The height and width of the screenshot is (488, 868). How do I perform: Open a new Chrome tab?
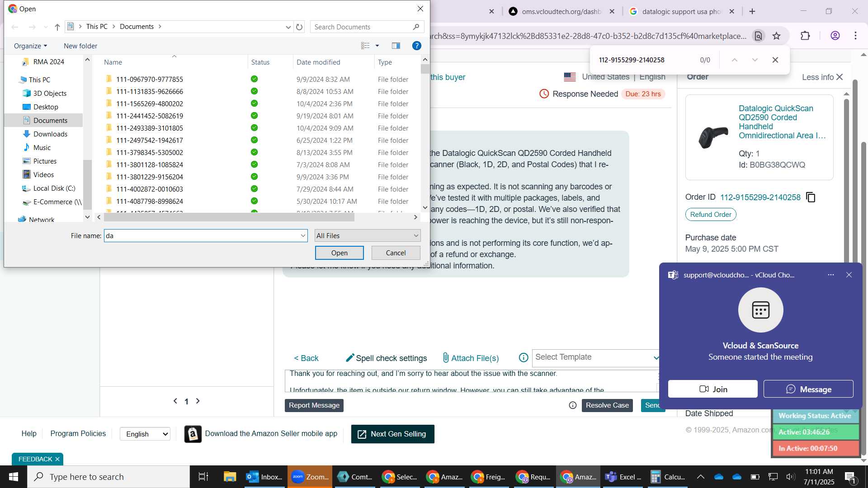pos(752,12)
